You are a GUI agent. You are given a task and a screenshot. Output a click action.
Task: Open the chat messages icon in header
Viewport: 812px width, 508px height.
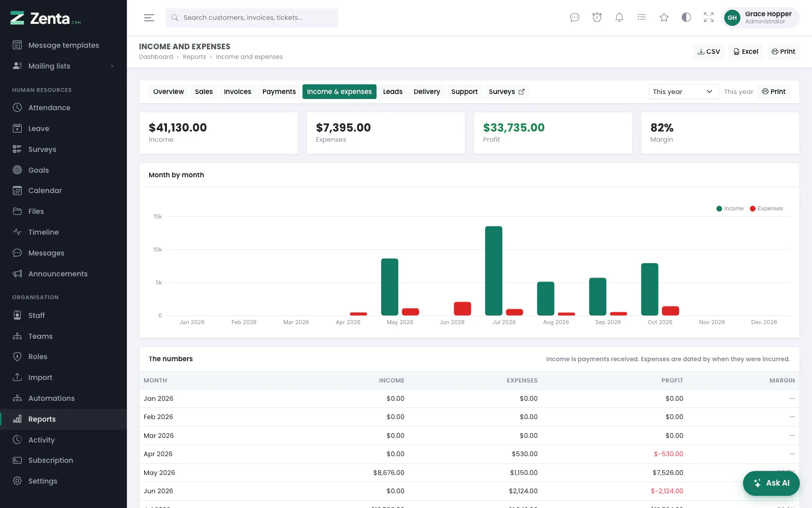pos(574,18)
